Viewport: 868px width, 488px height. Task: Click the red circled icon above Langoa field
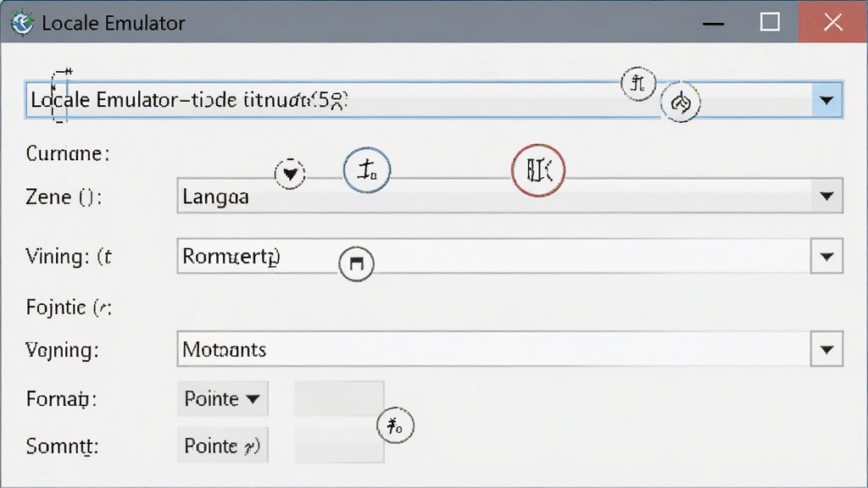click(538, 170)
